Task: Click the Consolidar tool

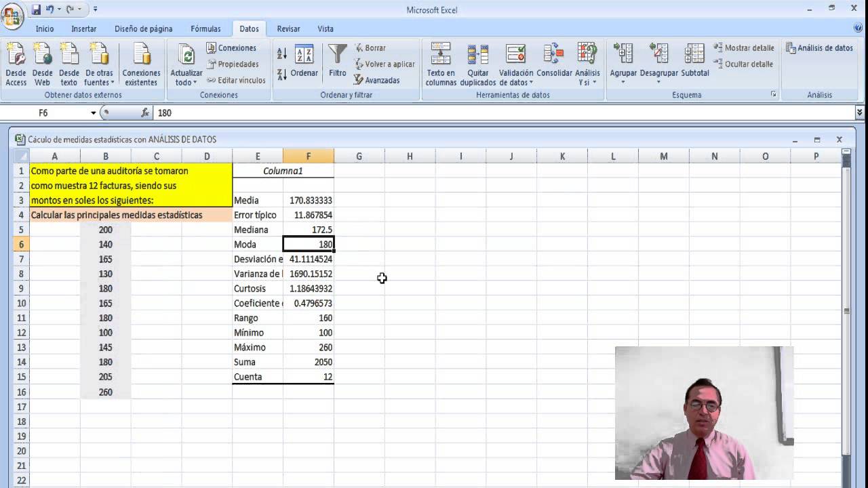Action: click(554, 61)
